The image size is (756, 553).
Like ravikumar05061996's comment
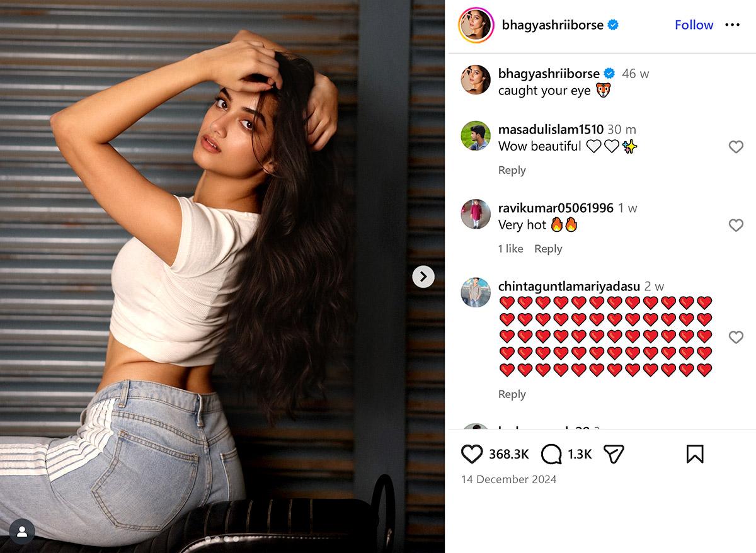click(x=736, y=225)
